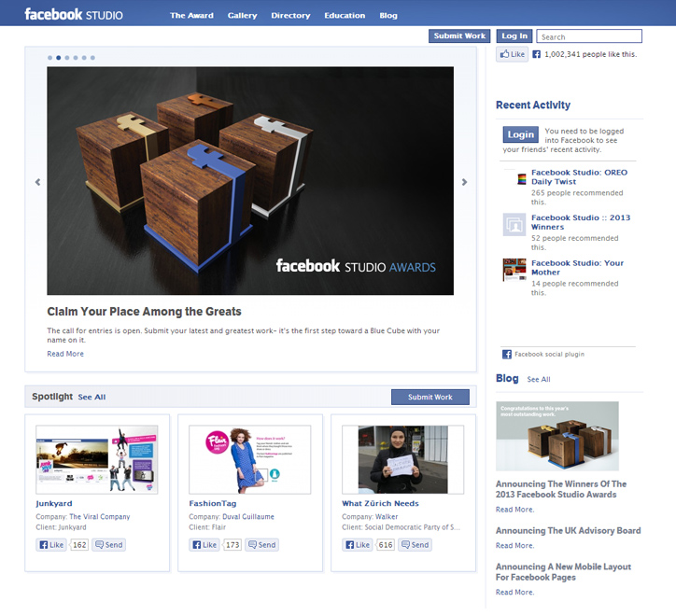Open The Award menu item

pyautogui.click(x=191, y=16)
